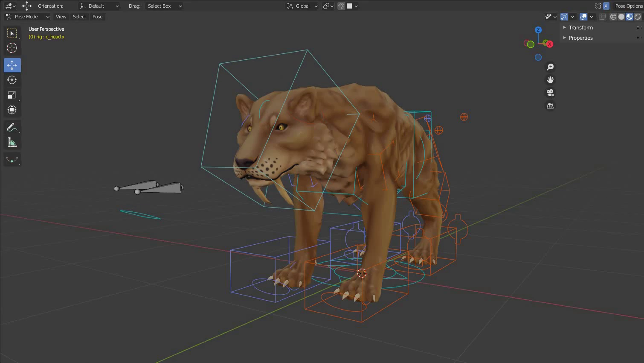Click the hand pan-view icon
Image resolution: width=644 pixels, height=363 pixels.
point(550,80)
